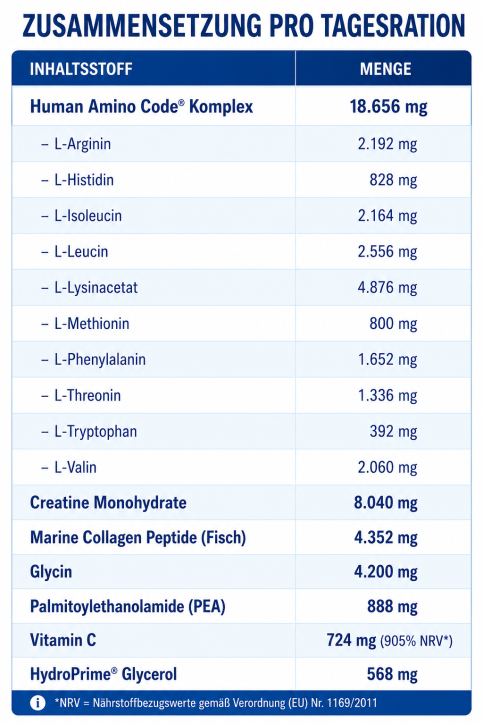Click the L-Leucin 2.556 mg value
The height and width of the screenshot is (725, 483).
(387, 252)
